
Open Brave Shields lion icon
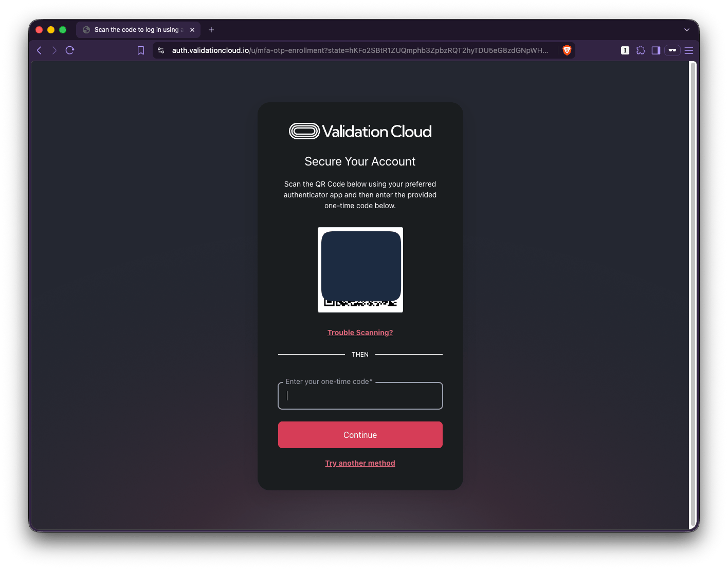[567, 50]
